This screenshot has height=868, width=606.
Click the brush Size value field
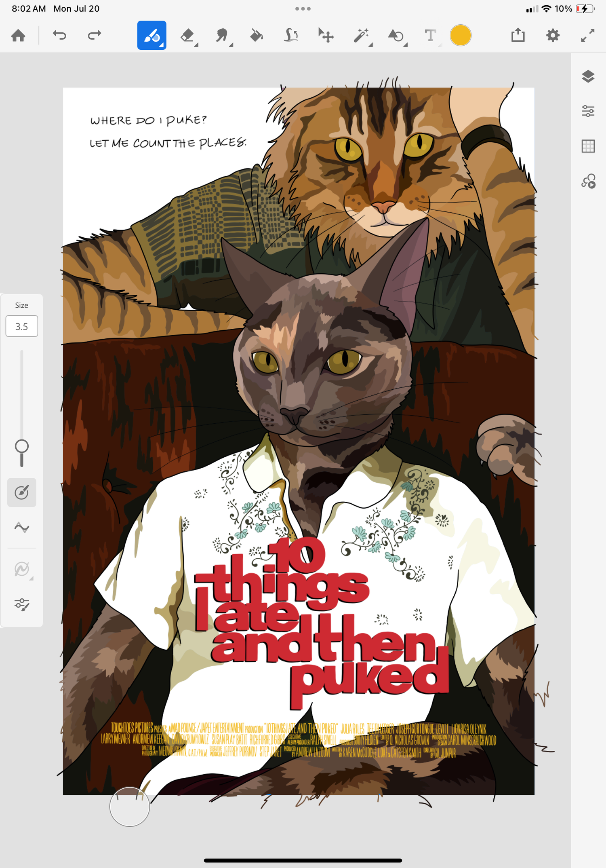[22, 326]
